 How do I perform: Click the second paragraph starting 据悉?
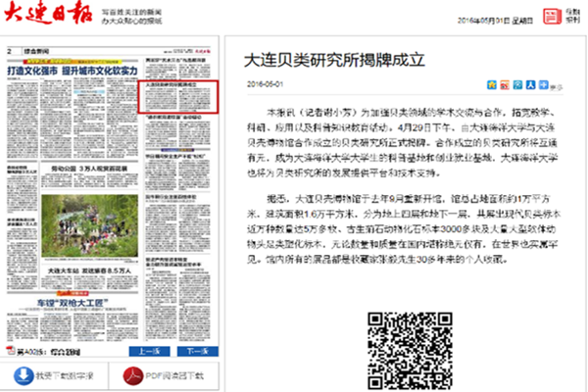pos(404,228)
